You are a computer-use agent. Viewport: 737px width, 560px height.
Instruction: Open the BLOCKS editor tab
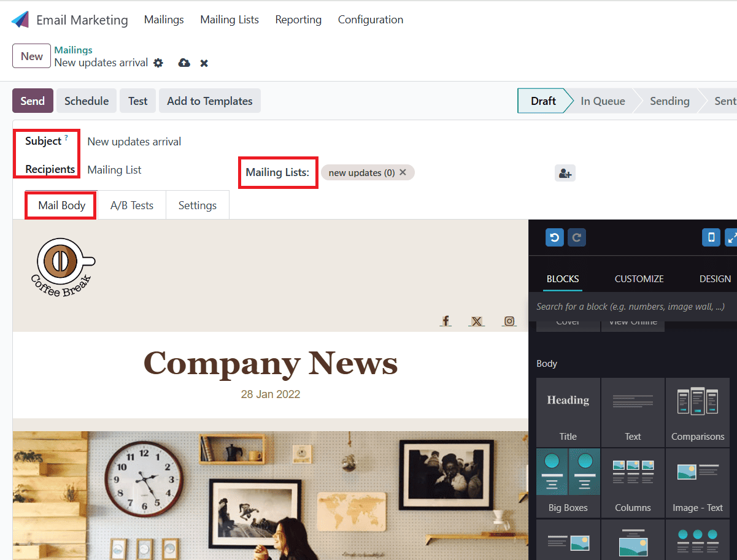(x=563, y=278)
